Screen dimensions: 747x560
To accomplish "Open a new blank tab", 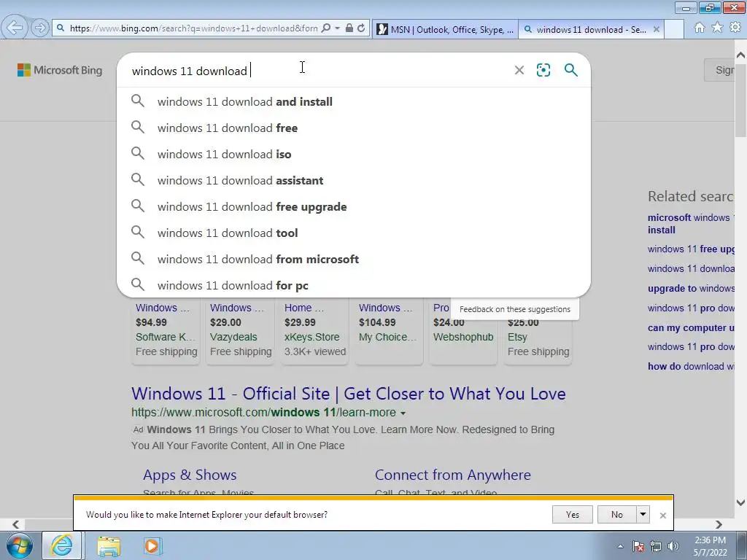I will [674, 29].
